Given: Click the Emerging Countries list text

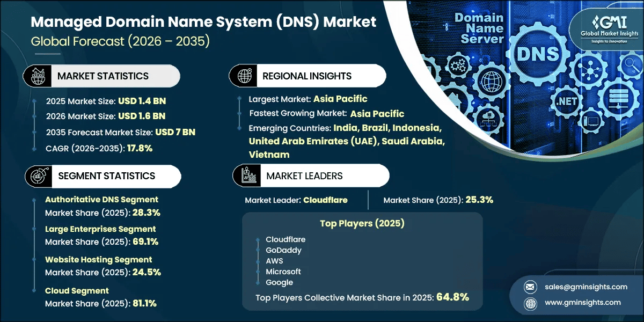Looking at the screenshot, I should coord(346,141).
